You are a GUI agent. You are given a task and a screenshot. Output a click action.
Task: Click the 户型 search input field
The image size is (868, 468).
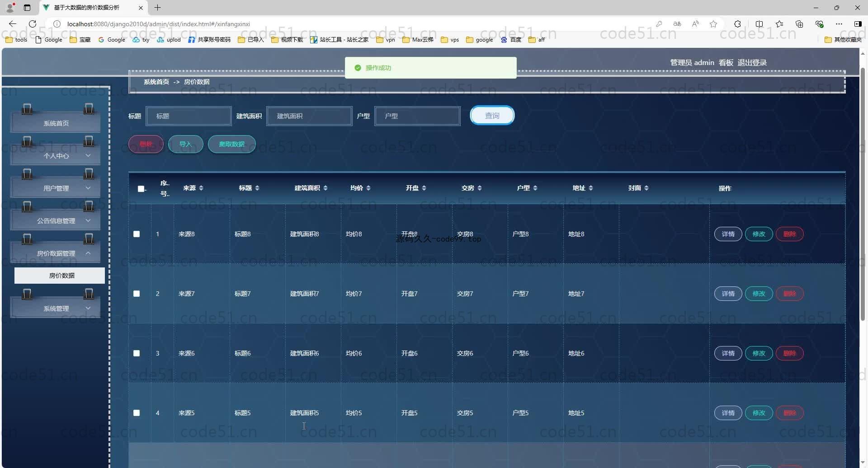click(x=417, y=116)
